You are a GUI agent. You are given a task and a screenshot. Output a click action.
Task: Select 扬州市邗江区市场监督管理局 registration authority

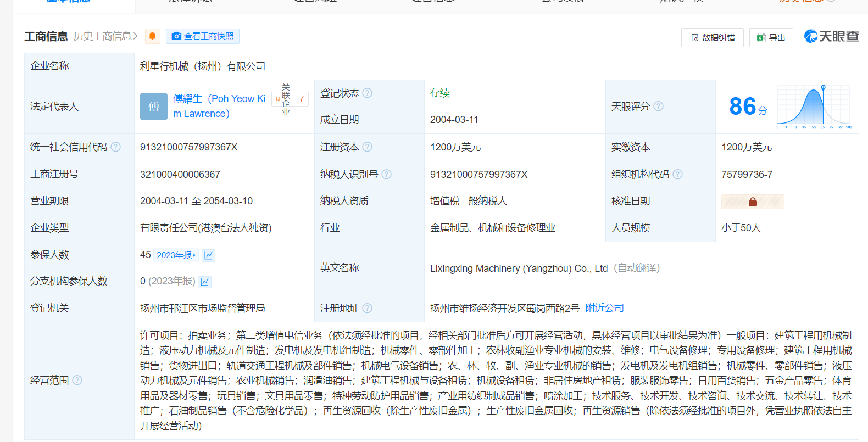(x=203, y=309)
